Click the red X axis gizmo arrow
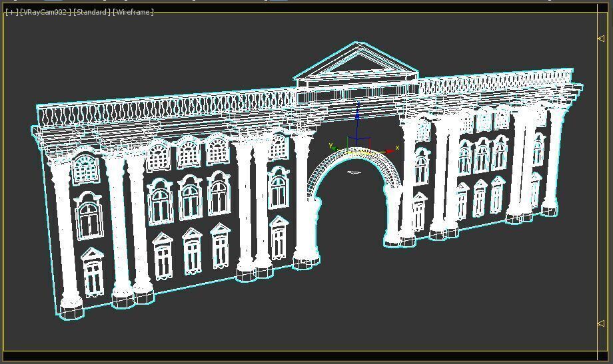This screenshot has height=364, width=613. coord(389,151)
